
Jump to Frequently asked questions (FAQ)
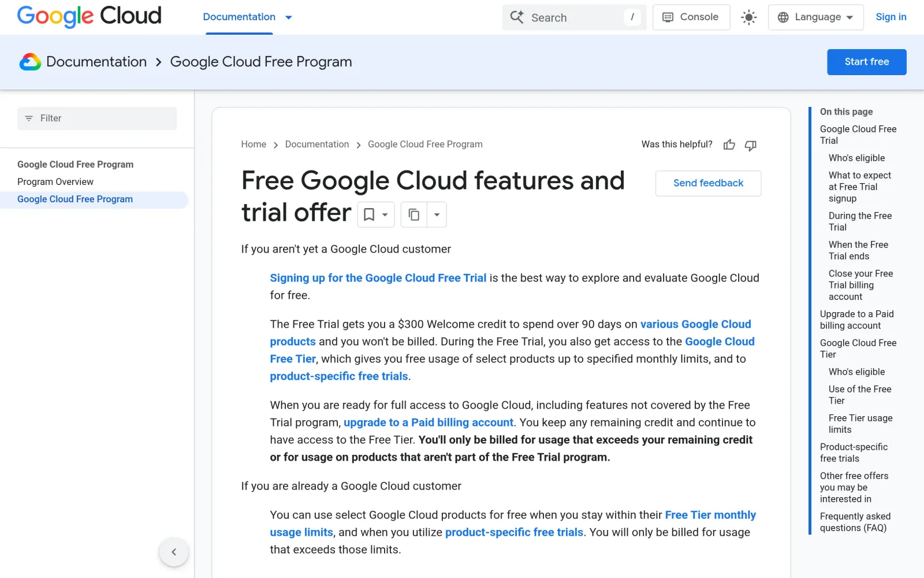[855, 522]
